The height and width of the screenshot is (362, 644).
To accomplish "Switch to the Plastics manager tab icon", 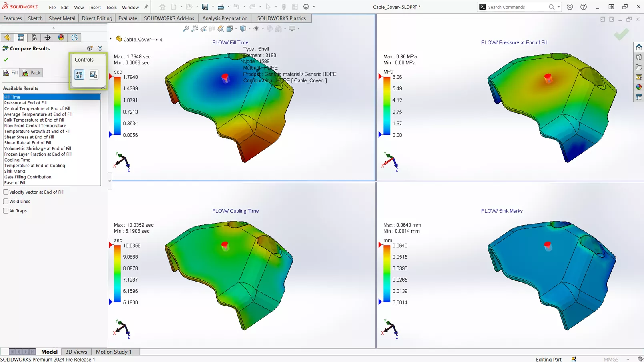I will 74,37.
